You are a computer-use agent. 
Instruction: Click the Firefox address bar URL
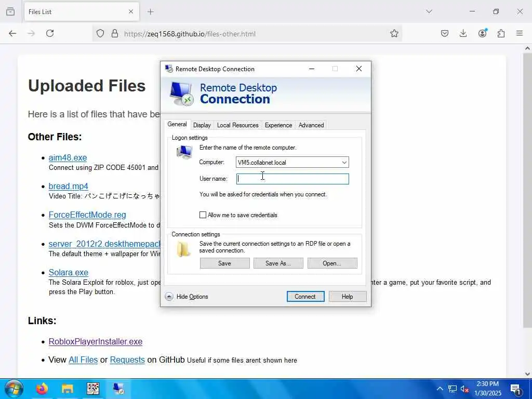pos(190,34)
